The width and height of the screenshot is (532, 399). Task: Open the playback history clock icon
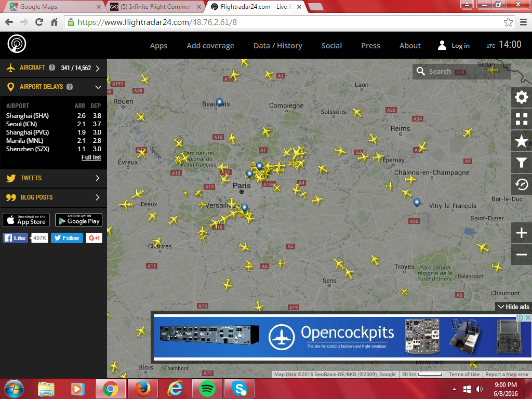(x=522, y=184)
